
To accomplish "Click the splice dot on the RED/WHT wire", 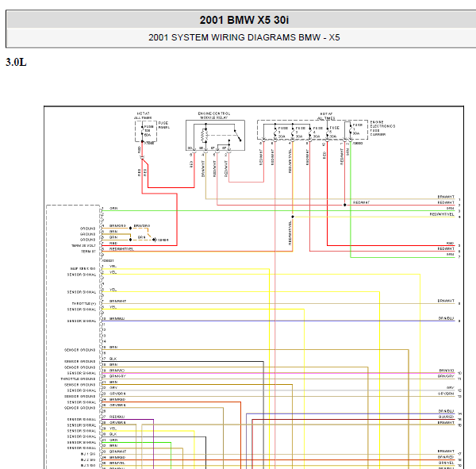I will click(344, 205).
